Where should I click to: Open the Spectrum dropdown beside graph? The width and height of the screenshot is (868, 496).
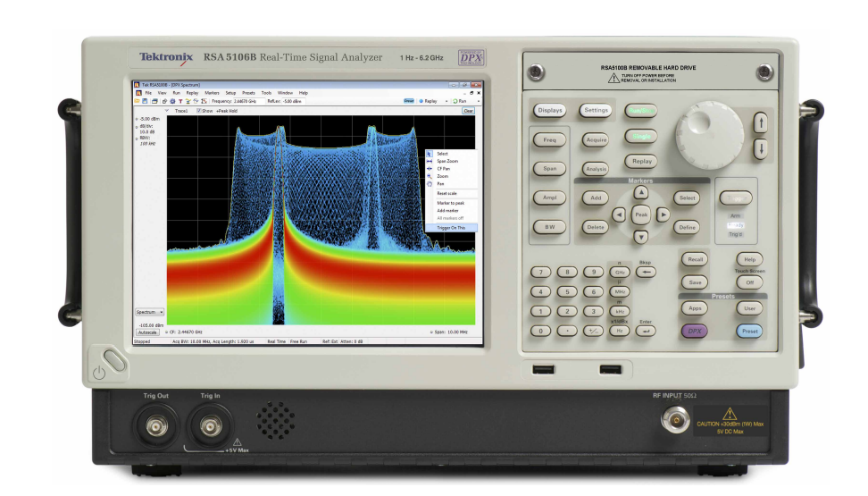149,312
